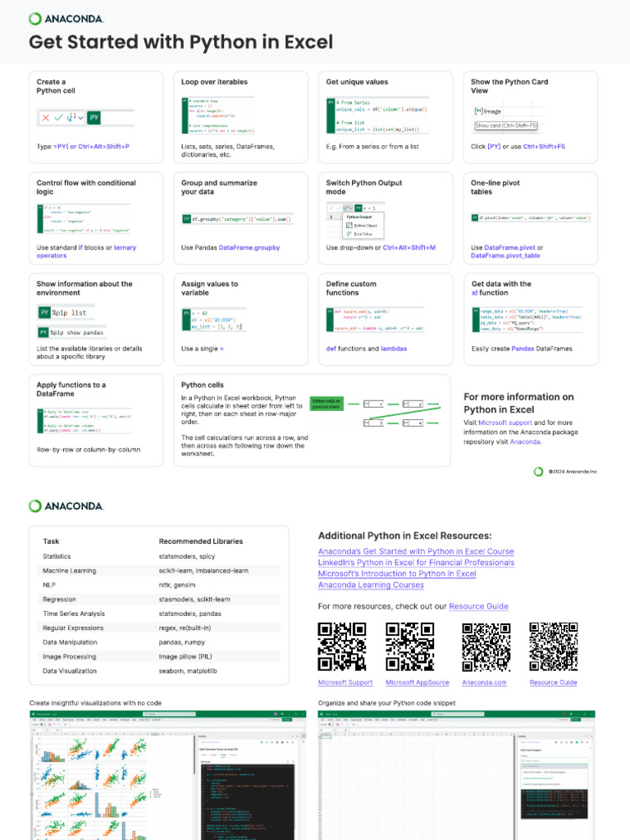Open the 'DataFrame.groupby' link
The height and width of the screenshot is (840, 630).
(249, 248)
